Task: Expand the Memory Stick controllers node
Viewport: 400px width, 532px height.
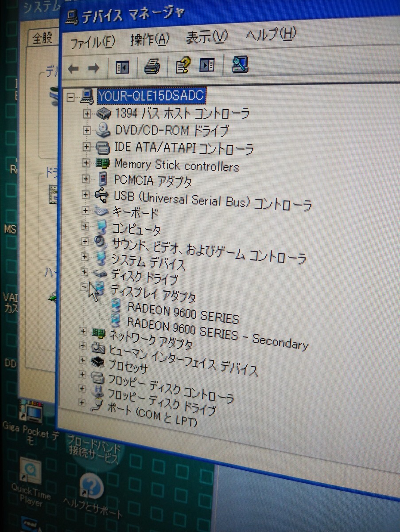Action: pos(86,163)
